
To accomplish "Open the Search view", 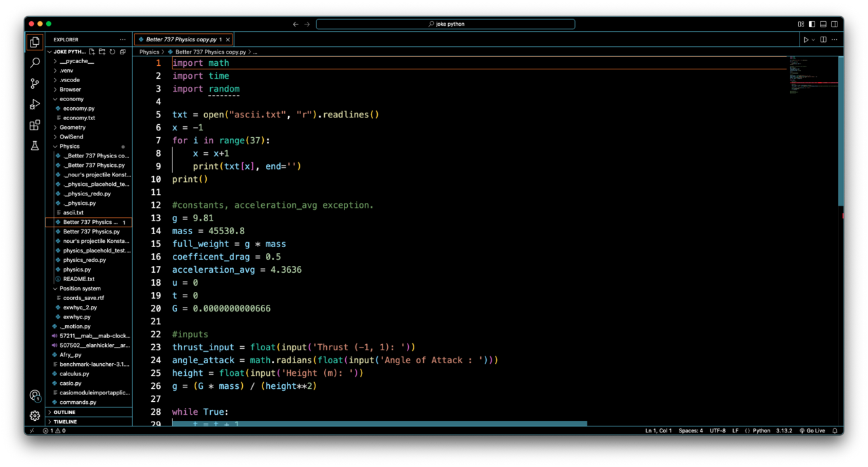I will pyautogui.click(x=35, y=62).
